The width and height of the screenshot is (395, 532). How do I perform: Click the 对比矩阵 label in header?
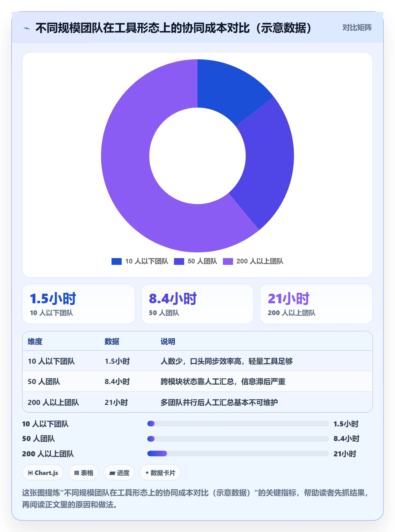357,28
